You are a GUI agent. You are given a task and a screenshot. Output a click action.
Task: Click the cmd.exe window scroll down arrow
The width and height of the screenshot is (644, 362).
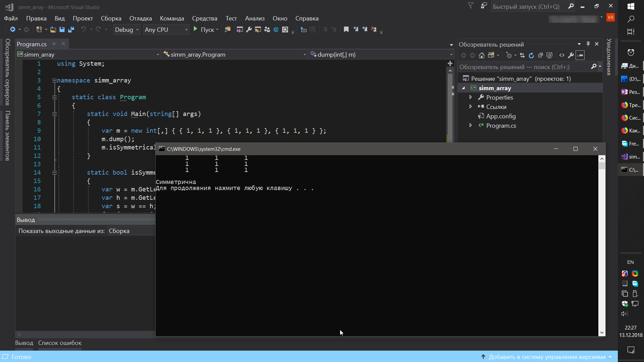602,333
